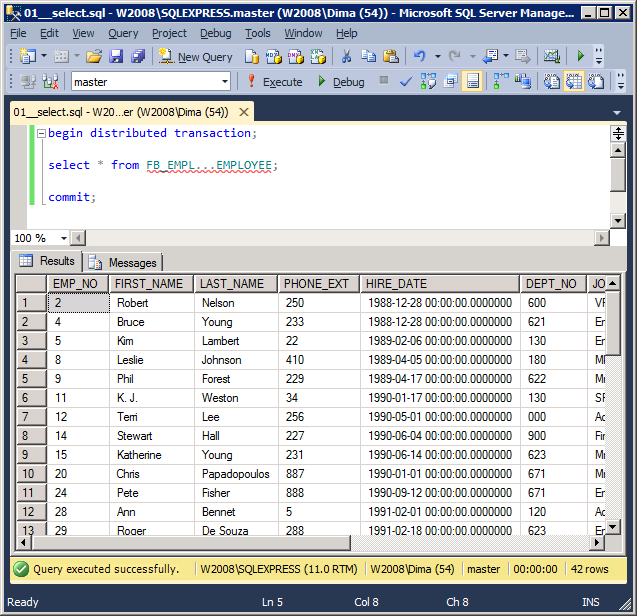This screenshot has height=616, width=637.
Task: Start an XMLA query from the toolbar
Action: [x=318, y=56]
